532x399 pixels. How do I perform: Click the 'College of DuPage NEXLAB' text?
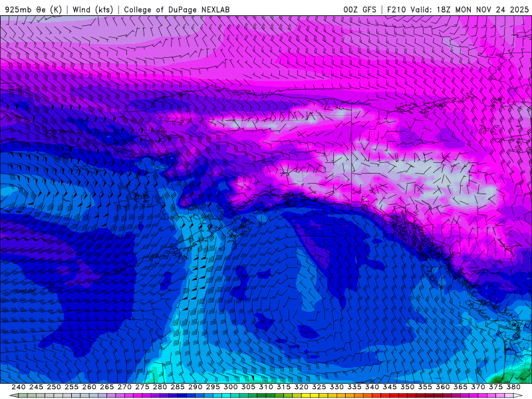pyautogui.click(x=177, y=9)
